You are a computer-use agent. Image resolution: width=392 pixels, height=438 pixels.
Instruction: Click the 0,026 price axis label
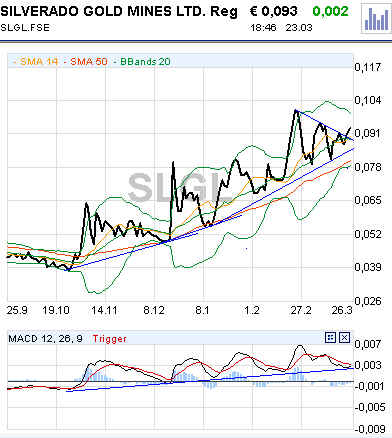coord(368,301)
